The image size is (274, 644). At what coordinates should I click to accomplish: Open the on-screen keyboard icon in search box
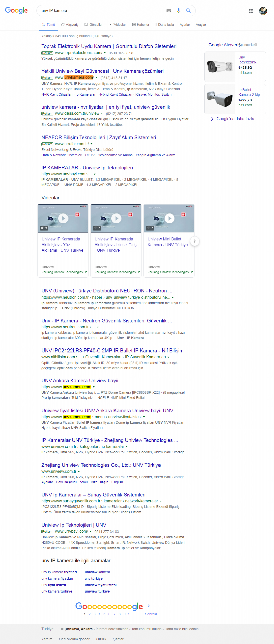point(169,11)
